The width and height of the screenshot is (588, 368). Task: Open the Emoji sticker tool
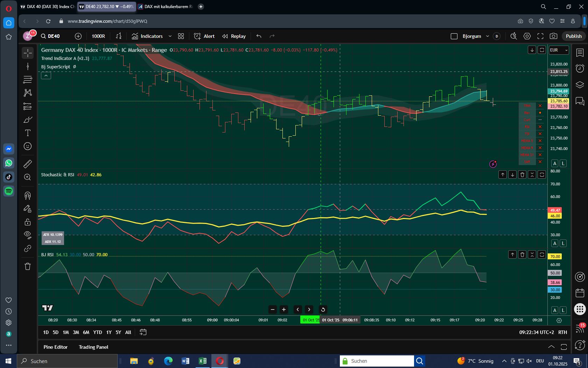click(27, 147)
